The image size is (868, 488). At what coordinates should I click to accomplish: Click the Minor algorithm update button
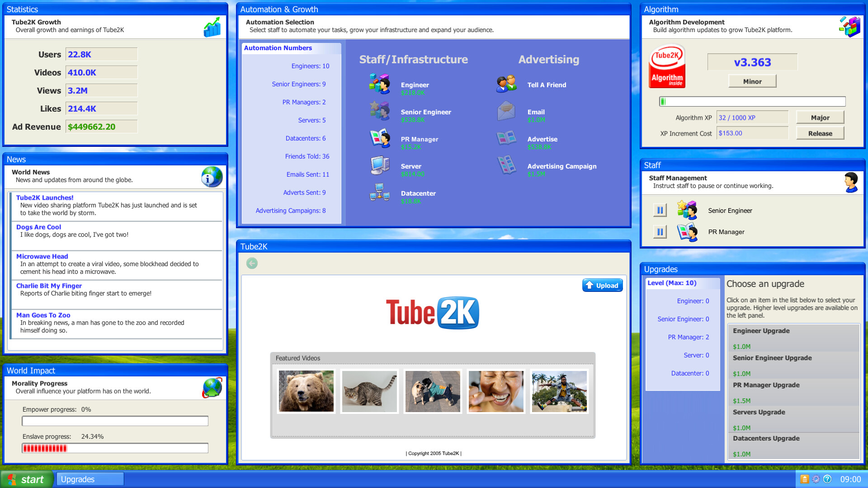click(752, 81)
